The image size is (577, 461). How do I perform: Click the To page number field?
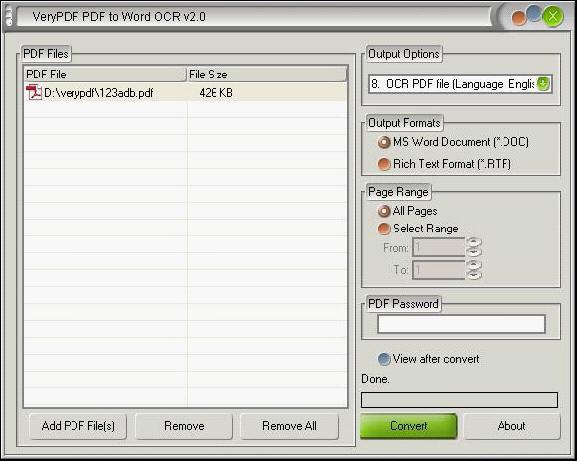coord(439,270)
